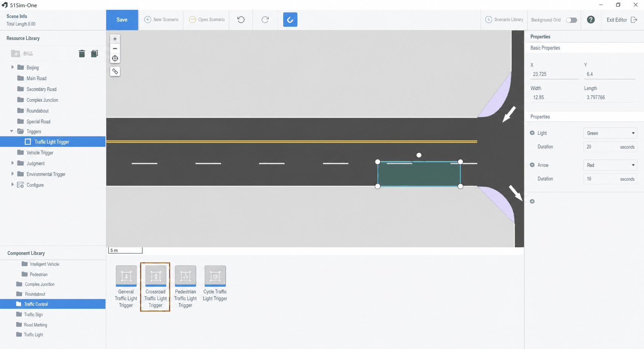Viewport: 644px width, 349px height.
Task: Select the resource Complex Junction folder
Action: [x=42, y=100]
